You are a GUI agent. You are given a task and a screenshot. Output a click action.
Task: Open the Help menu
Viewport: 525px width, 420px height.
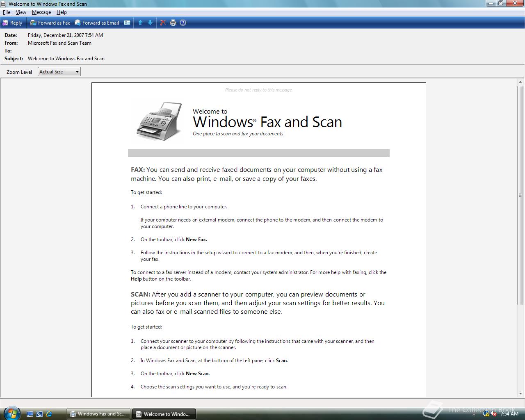62,12
